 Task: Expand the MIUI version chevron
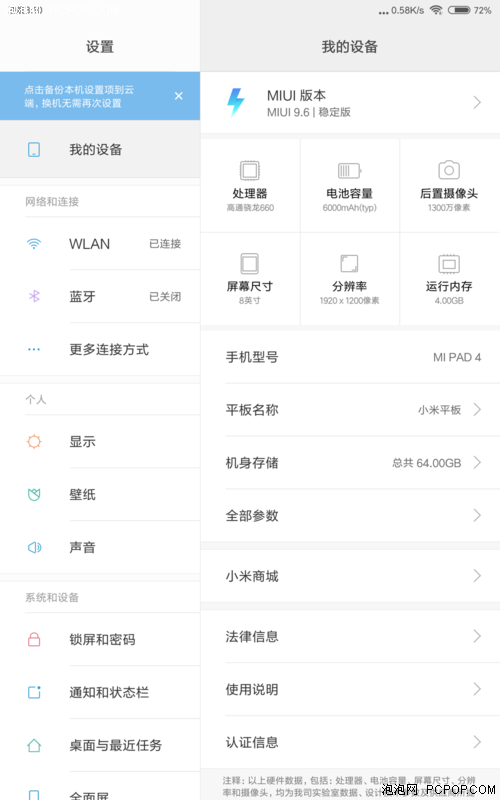pyautogui.click(x=477, y=103)
